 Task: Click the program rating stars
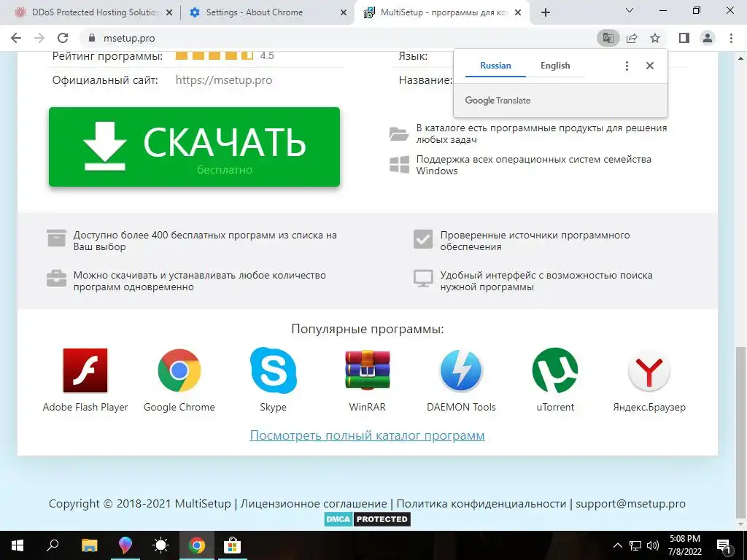pos(214,55)
